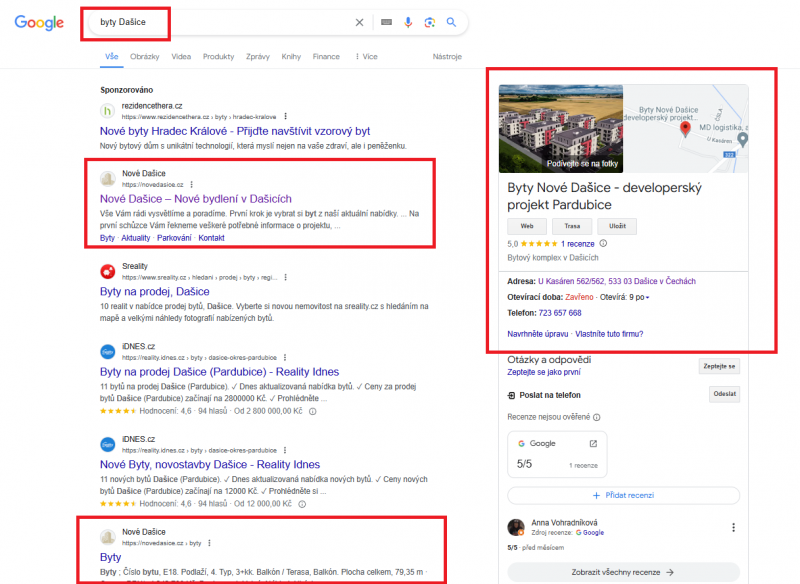Open three-dot menu for Byty na prodej Dašice Idnes result
Image resolution: width=800 pixels, height=584 pixels.
tap(285, 358)
